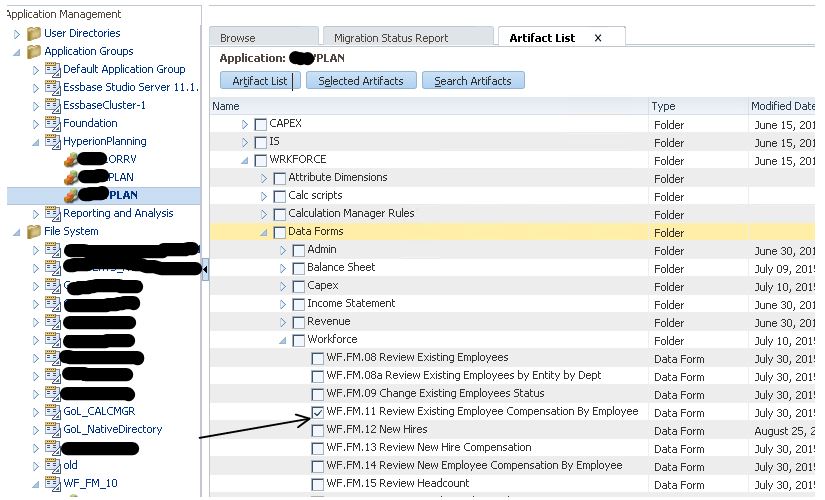Enable the Balance Sheet folder checkbox

(298, 268)
